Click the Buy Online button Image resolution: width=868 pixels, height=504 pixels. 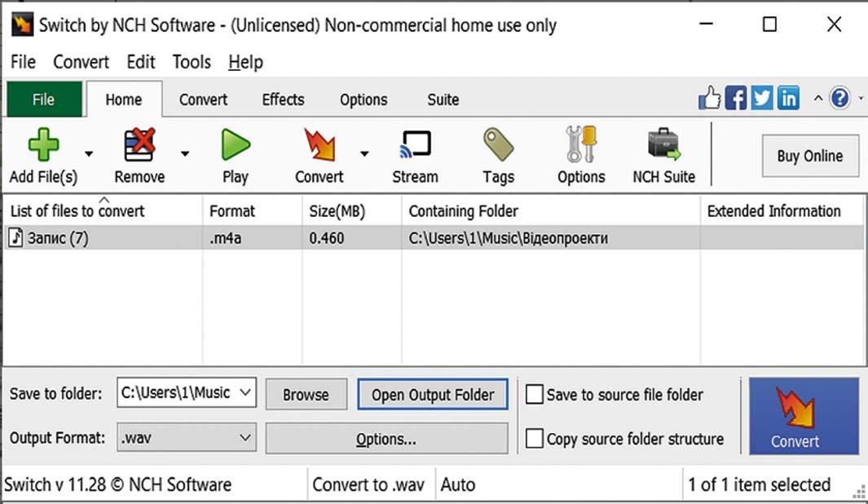click(x=810, y=156)
